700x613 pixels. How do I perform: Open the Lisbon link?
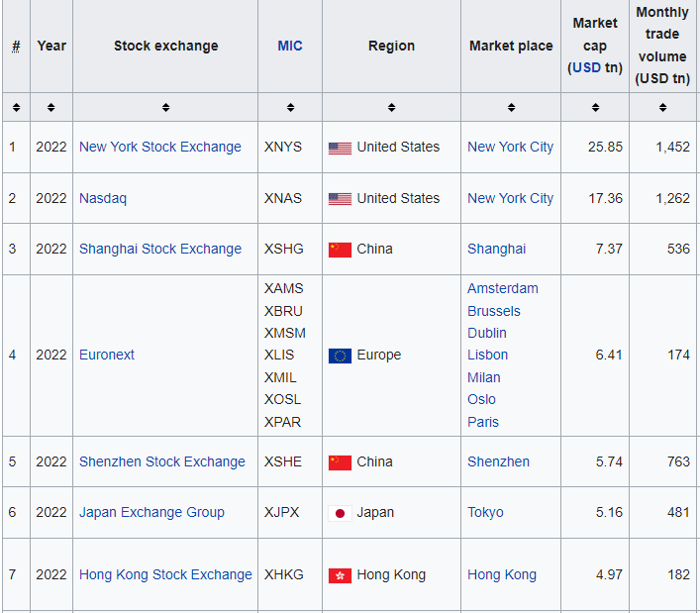(x=487, y=355)
